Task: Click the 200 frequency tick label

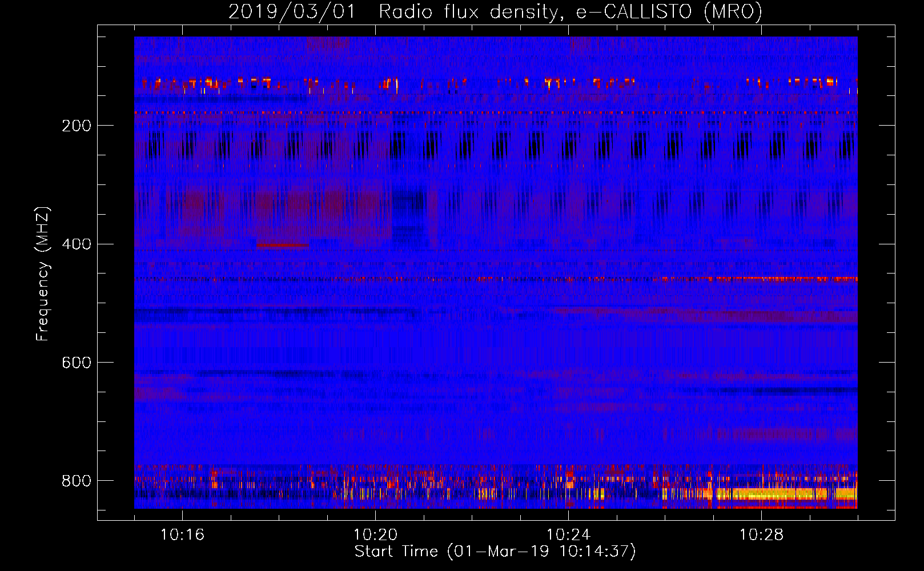Action: pyautogui.click(x=77, y=126)
